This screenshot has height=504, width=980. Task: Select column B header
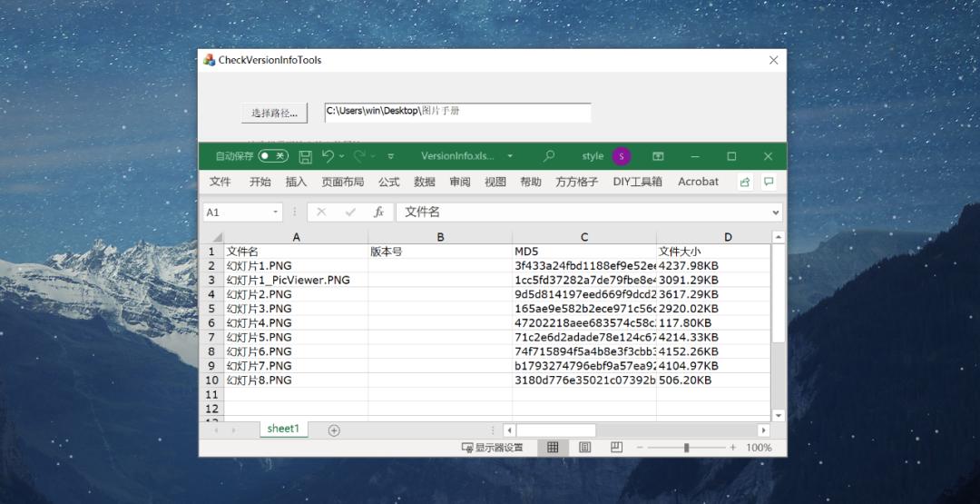(x=440, y=238)
